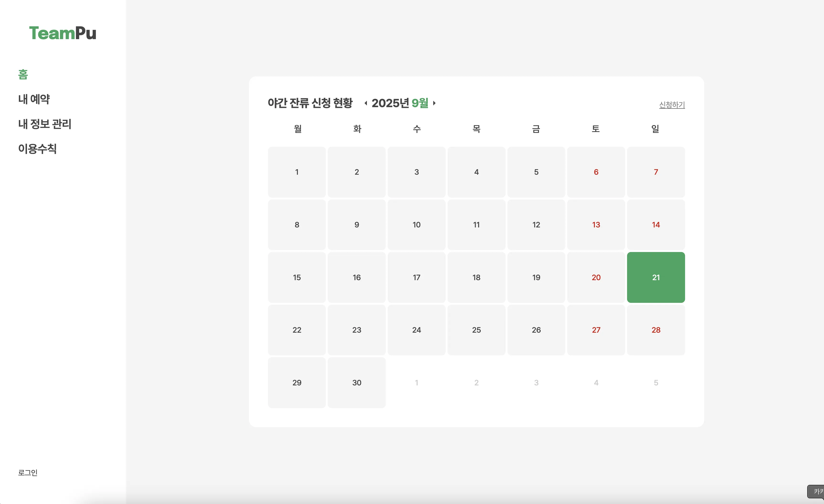
Task: Go to previous month with left arrow
Action: tap(366, 103)
